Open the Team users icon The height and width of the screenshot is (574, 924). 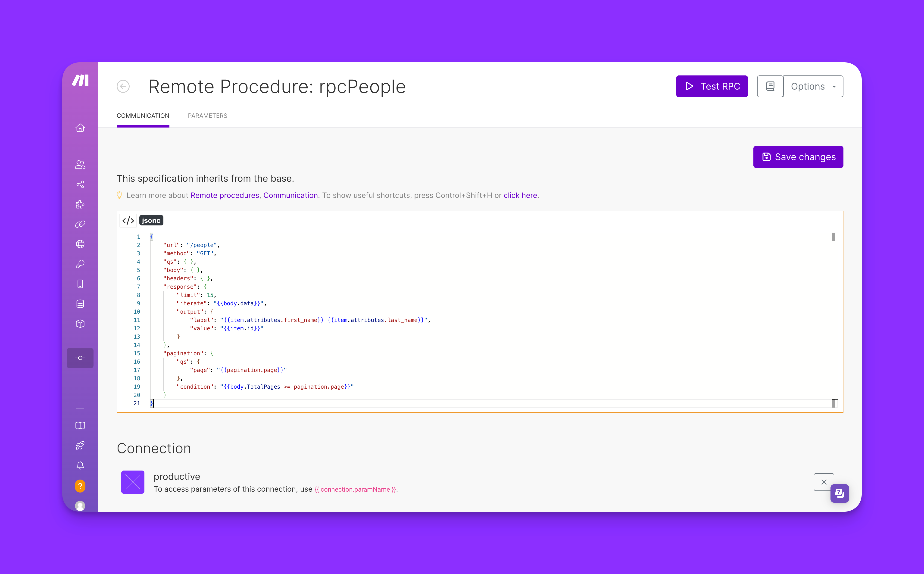80,164
